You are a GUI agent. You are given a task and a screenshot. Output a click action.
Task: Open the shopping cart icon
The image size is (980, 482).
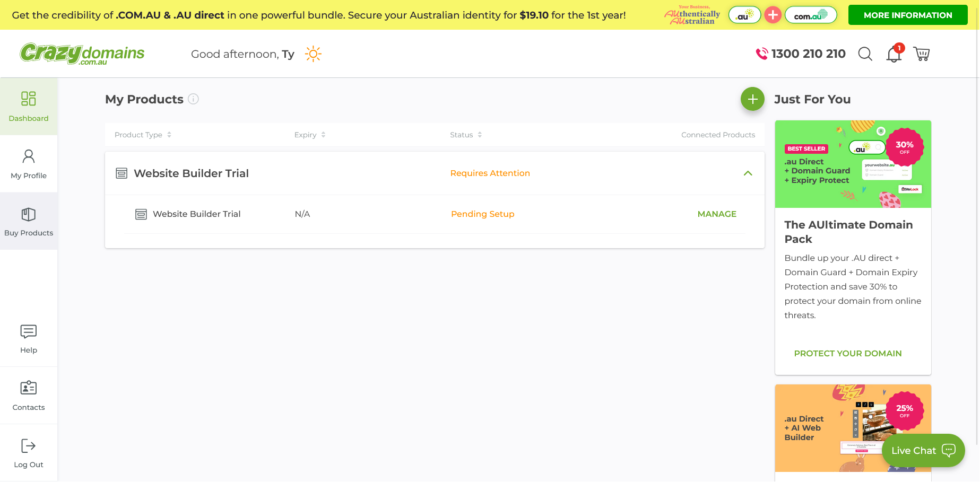[922, 54]
